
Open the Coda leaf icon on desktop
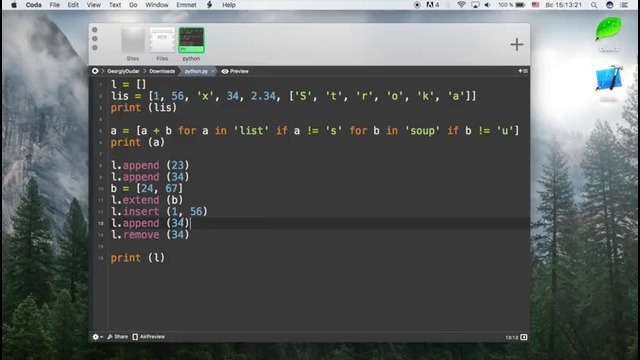tap(608, 29)
